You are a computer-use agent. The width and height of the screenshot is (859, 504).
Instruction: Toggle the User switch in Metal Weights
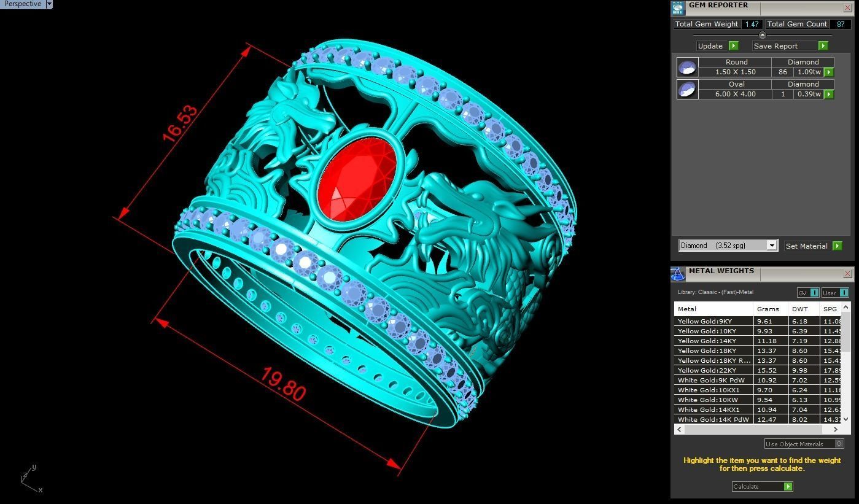(835, 293)
